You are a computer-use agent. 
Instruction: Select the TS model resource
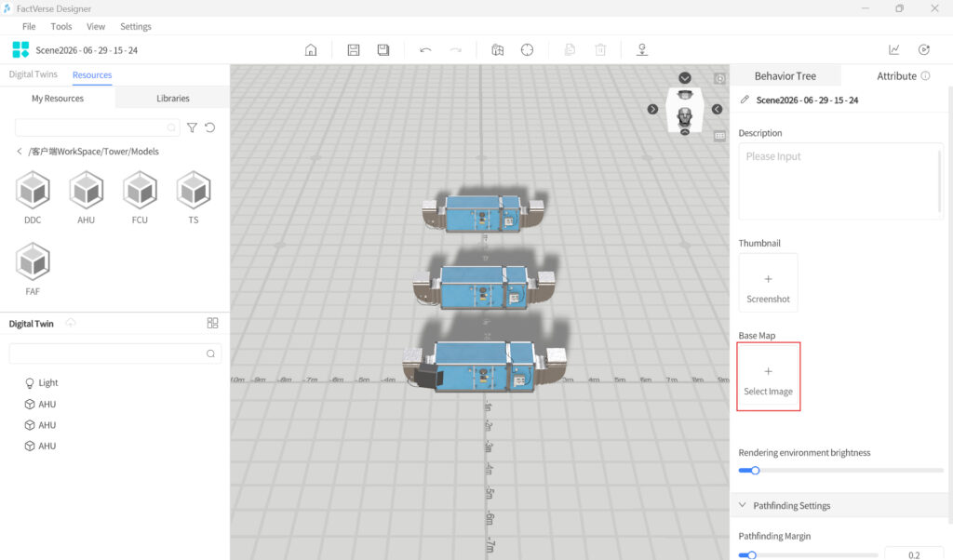(194, 197)
